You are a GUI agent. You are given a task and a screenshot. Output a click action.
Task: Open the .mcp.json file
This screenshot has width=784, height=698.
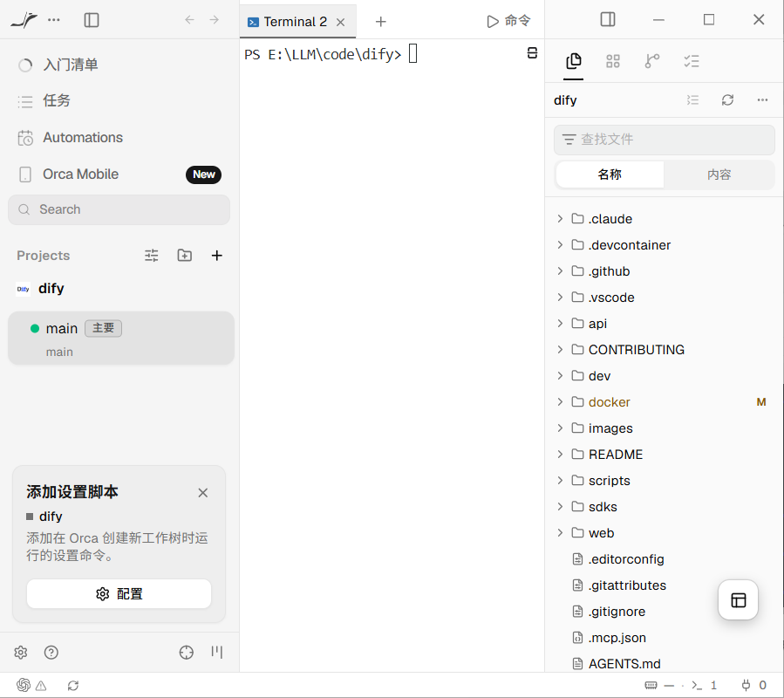tap(664, 638)
